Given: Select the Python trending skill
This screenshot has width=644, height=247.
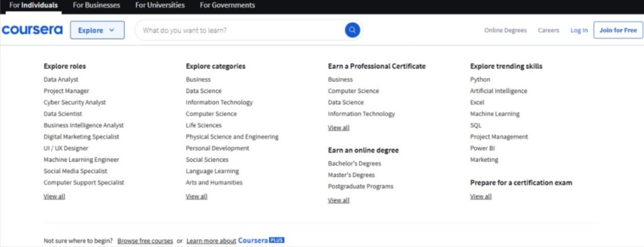Looking at the screenshot, I should tap(480, 79).
